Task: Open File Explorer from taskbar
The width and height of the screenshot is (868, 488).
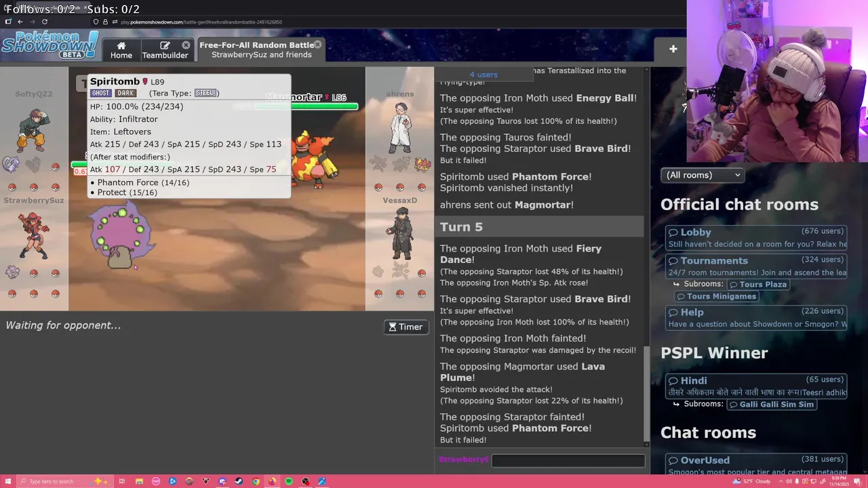Action: [139, 481]
